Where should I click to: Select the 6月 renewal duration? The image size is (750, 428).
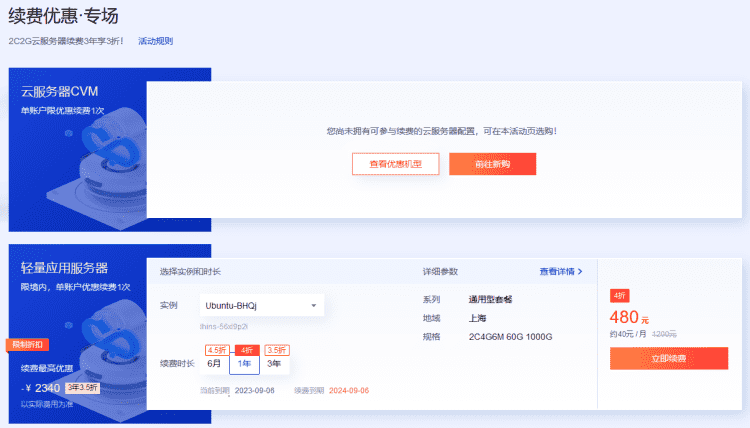pyautogui.click(x=214, y=364)
